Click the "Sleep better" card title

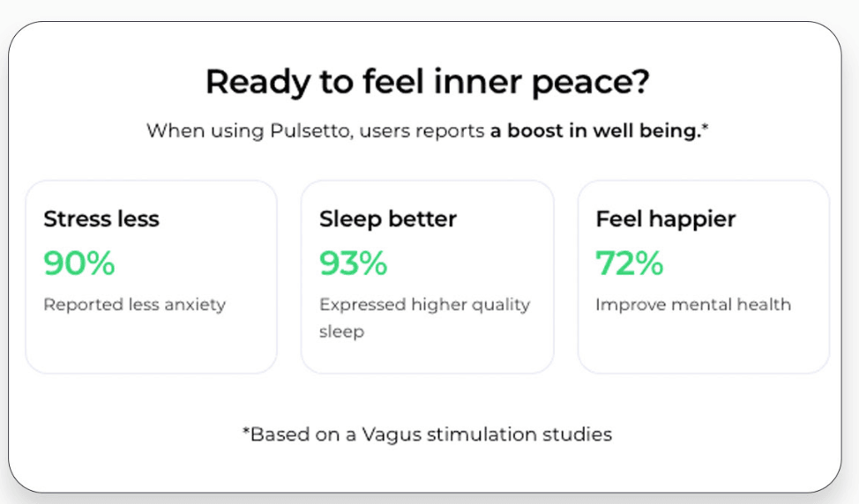388,219
